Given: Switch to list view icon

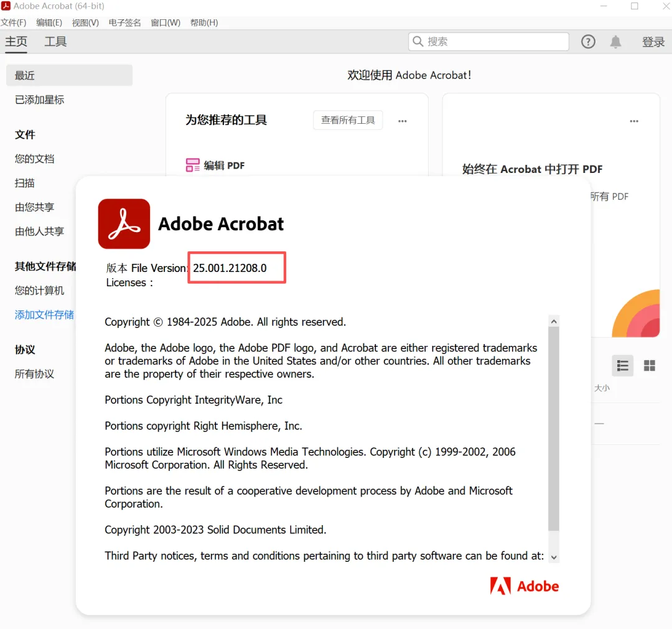Looking at the screenshot, I should 622,365.
